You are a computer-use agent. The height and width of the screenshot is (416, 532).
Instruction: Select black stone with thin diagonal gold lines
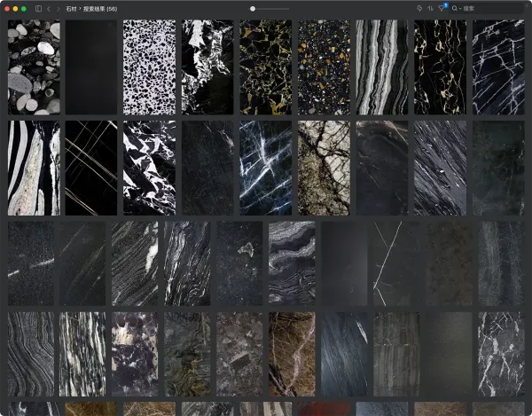tap(91, 168)
